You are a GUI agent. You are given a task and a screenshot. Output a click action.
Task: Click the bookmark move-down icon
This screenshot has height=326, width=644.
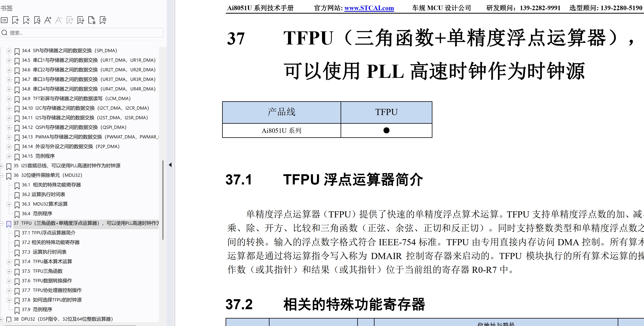pyautogui.click(x=81, y=20)
